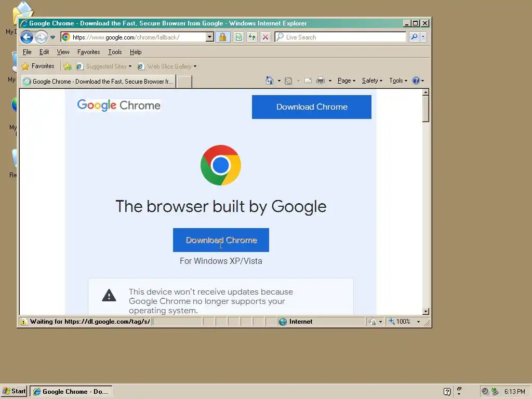The width and height of the screenshot is (532, 399).
Task: Click the security lock icon
Action: pos(222,37)
